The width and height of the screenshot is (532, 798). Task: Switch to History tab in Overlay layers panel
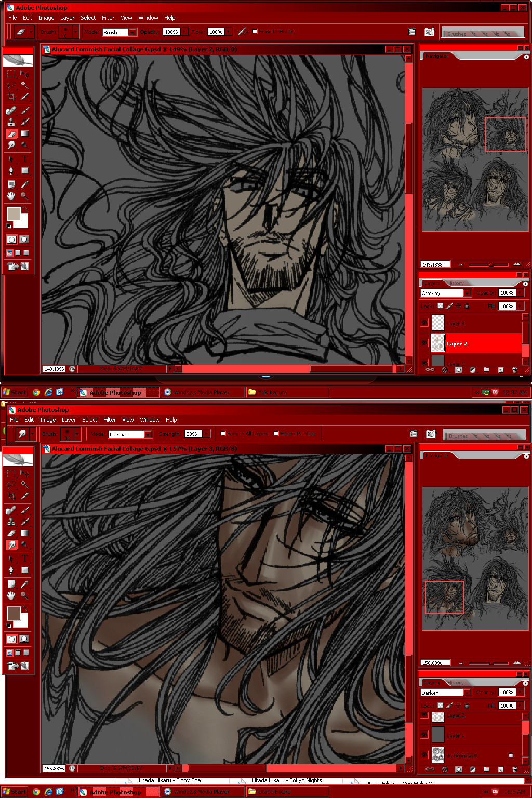pos(456,283)
